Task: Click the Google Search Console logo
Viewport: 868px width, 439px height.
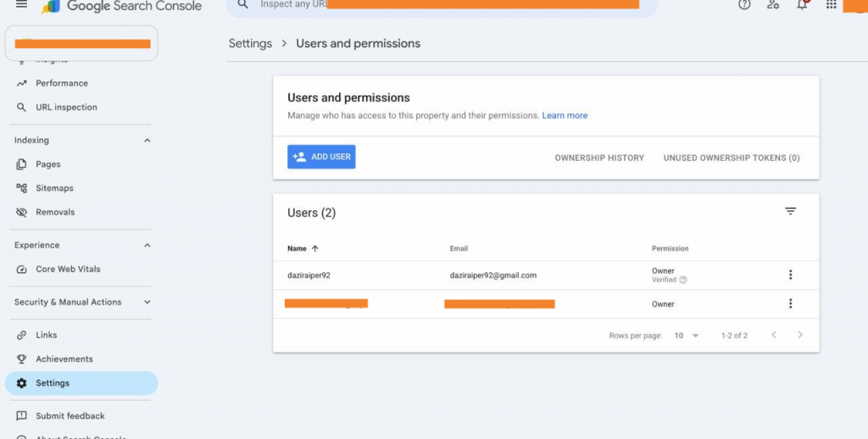Action: point(122,6)
